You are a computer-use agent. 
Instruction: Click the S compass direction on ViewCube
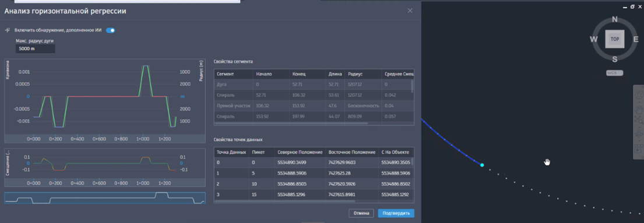615,59
